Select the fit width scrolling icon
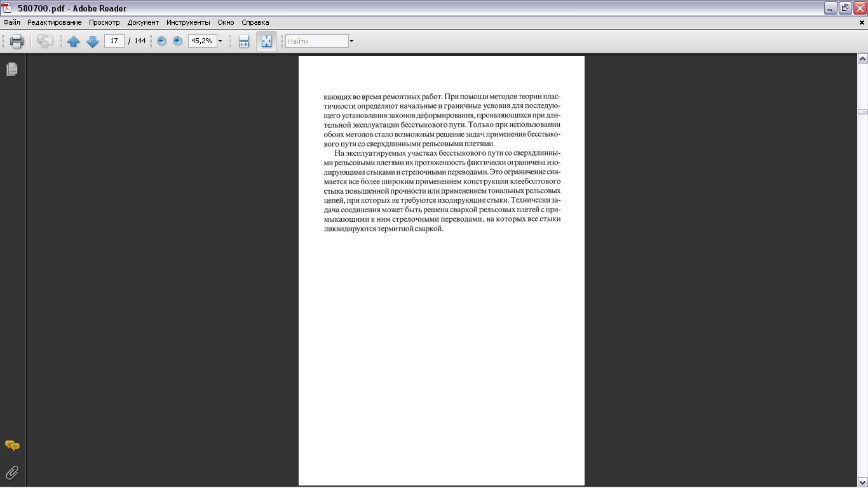868x488 pixels. pyautogui.click(x=243, y=41)
